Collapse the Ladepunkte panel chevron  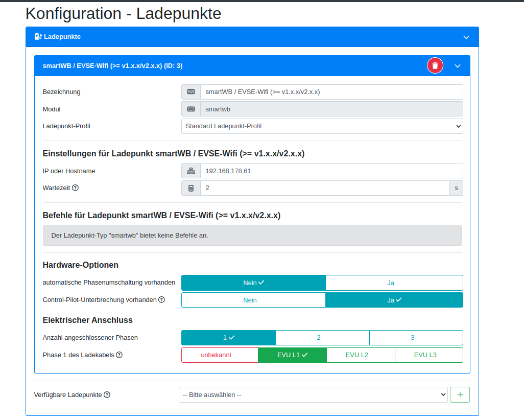466,37
